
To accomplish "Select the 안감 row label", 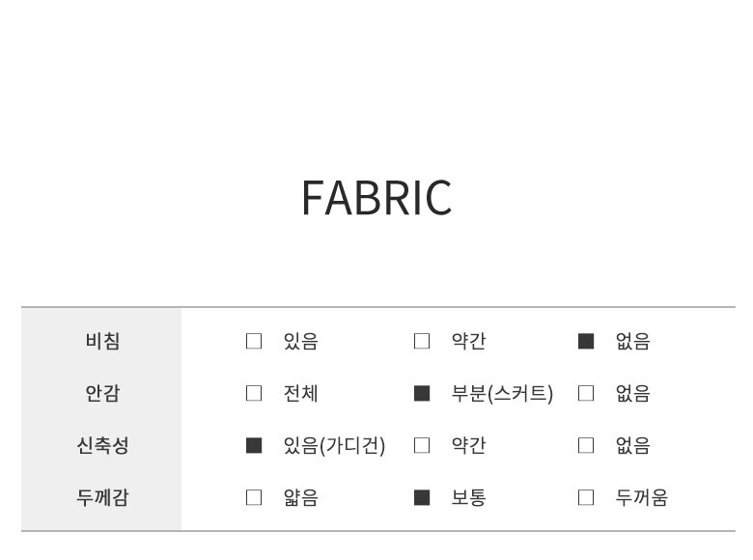I will [102, 393].
